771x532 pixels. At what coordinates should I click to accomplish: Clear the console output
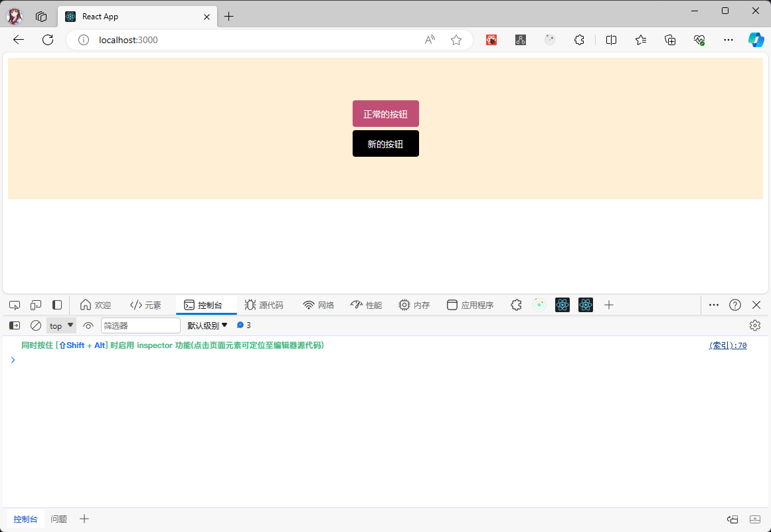click(36, 325)
